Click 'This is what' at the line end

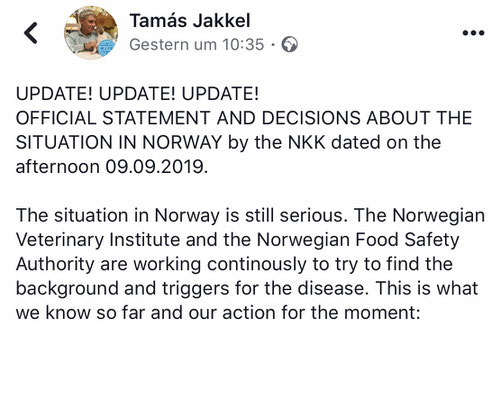[x=427, y=289]
